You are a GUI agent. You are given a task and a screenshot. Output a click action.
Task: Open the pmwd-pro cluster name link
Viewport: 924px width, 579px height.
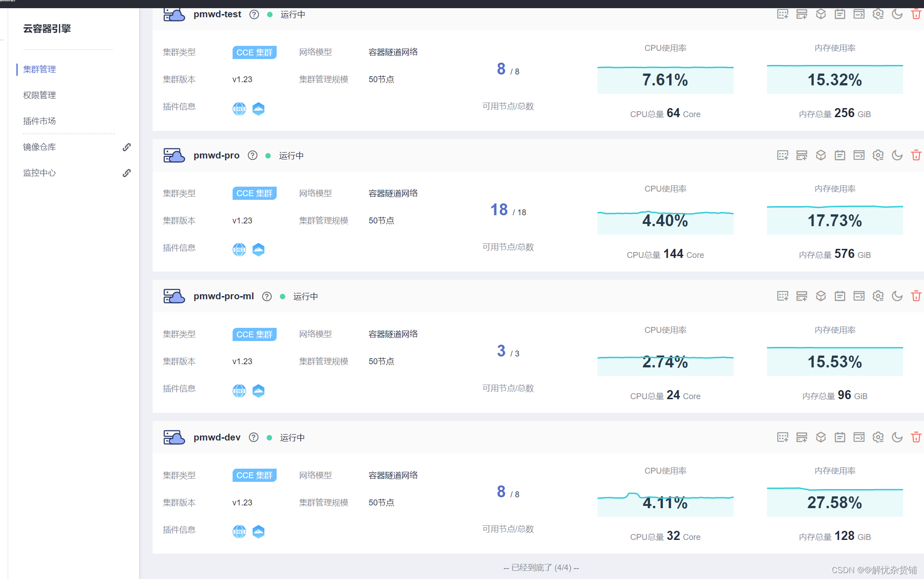[216, 155]
